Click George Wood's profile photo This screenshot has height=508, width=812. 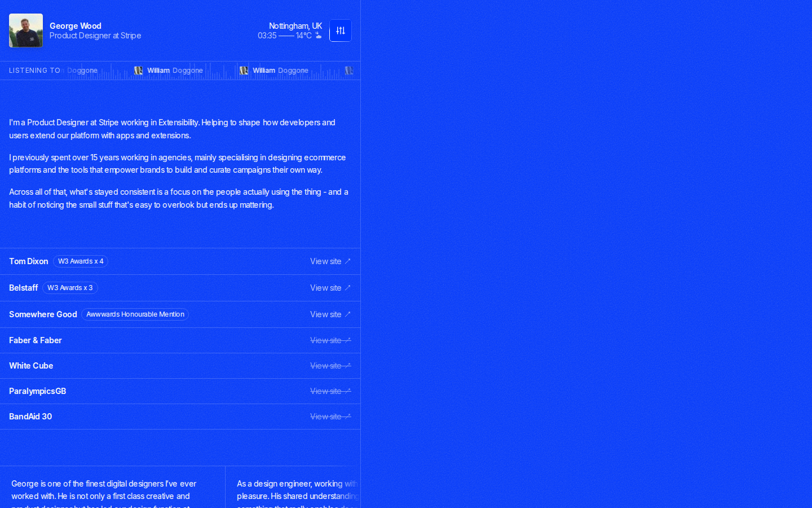point(26,30)
